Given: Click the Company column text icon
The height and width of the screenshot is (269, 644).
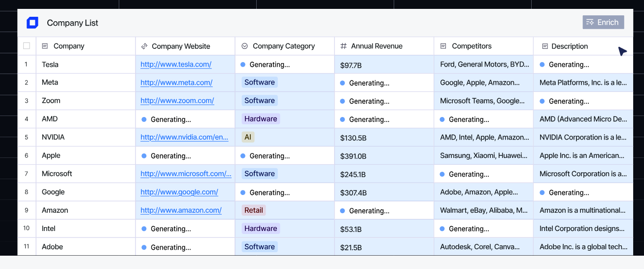Looking at the screenshot, I should pyautogui.click(x=45, y=46).
